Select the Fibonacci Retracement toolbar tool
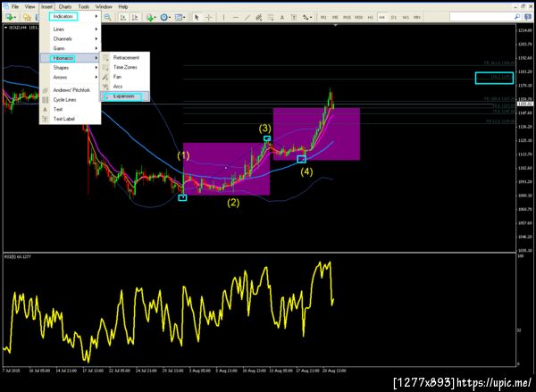Viewport: 536px width, 392px height. tap(271, 17)
